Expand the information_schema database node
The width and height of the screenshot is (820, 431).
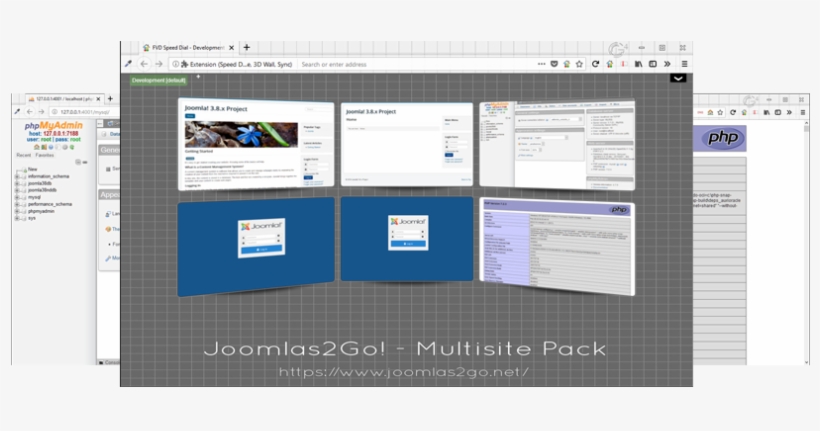(17, 177)
